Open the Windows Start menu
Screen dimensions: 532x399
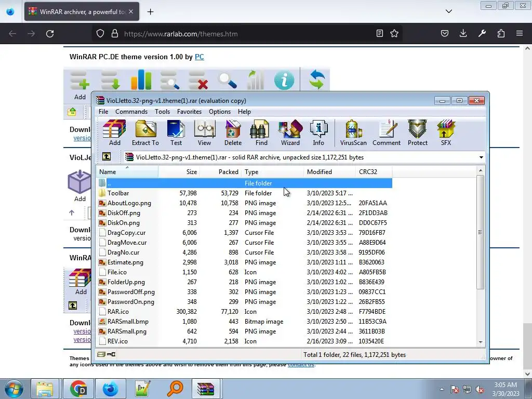click(14, 389)
